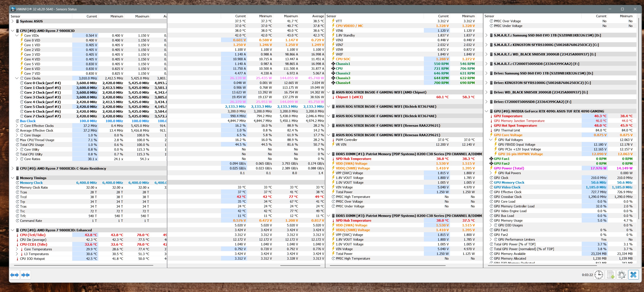Click the clock icon beside Bus Clock

coord(17,121)
